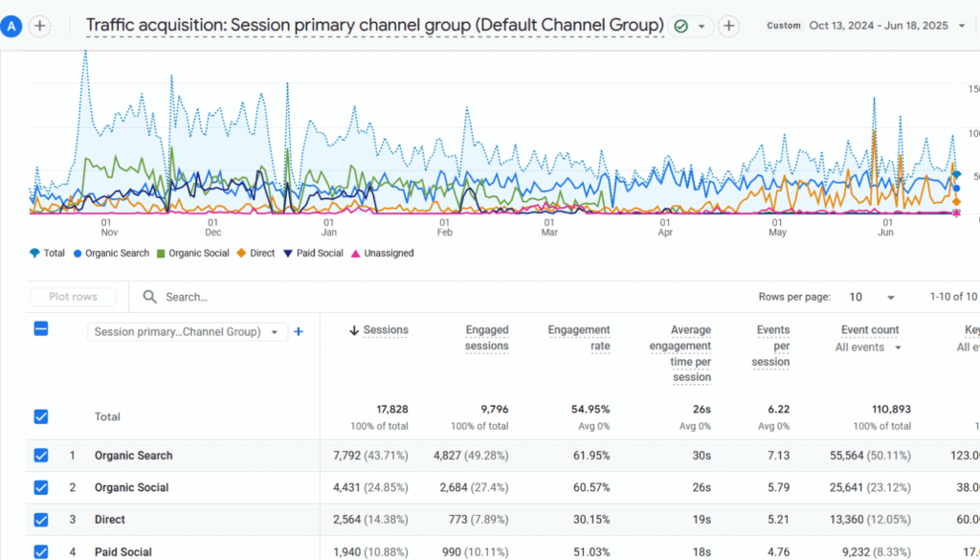
Task: Click the green report status checkmark icon
Action: (681, 26)
